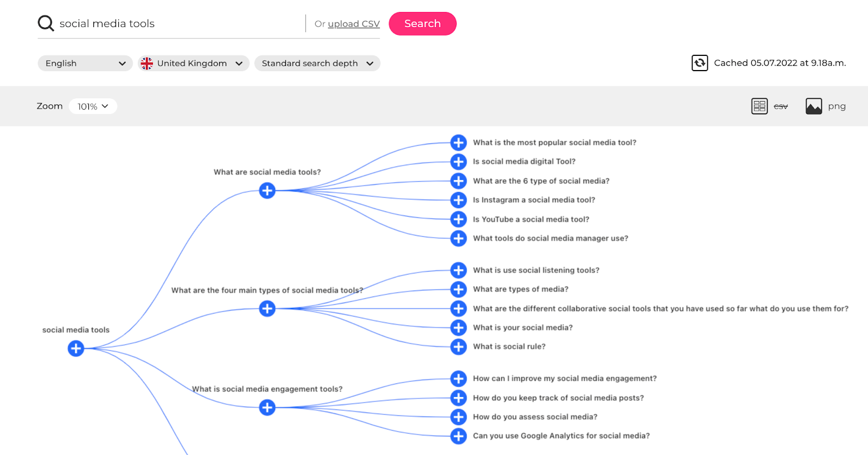Open the Standard search depth dropdown
868x455 pixels.
point(317,63)
